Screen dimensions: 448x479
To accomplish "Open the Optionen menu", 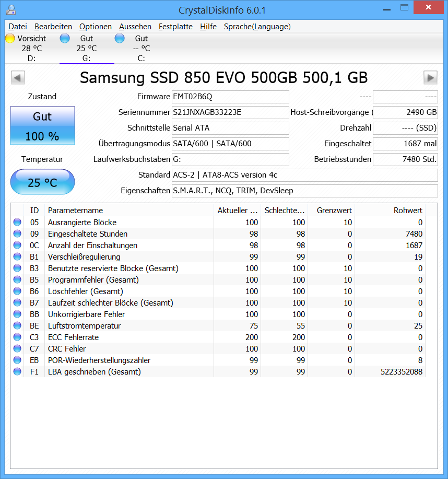I will point(95,27).
